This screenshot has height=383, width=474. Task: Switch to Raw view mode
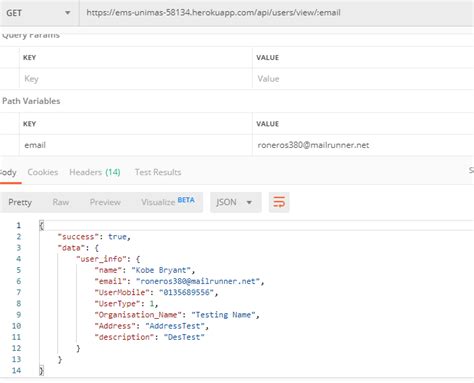61,202
